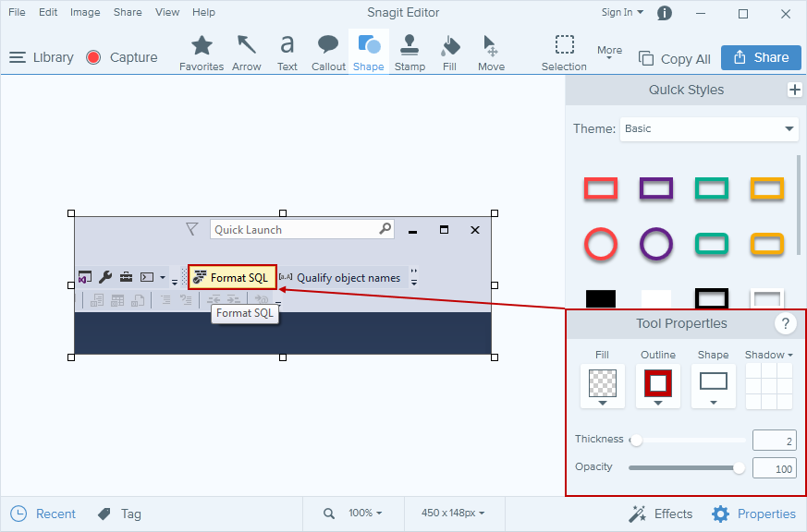This screenshot has height=532, width=807.
Task: Click the info icon next to Sign In
Action: click(665, 13)
